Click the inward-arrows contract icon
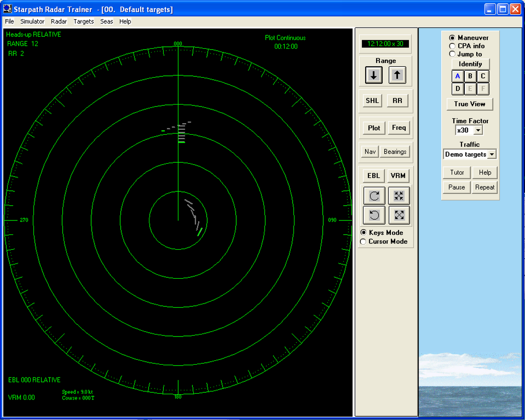The image size is (525, 420). coord(399,196)
